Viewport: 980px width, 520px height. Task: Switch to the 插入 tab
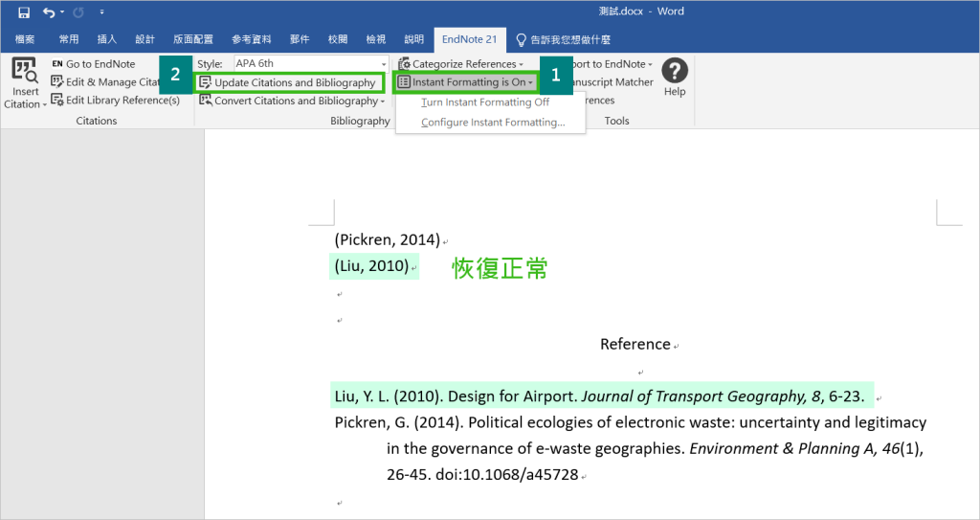tap(107, 39)
